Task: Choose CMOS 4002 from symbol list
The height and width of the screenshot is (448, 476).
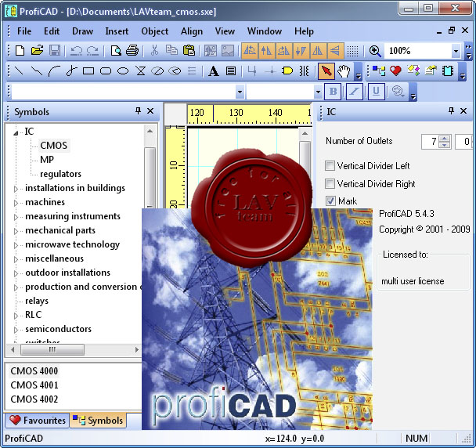Action: (34, 399)
